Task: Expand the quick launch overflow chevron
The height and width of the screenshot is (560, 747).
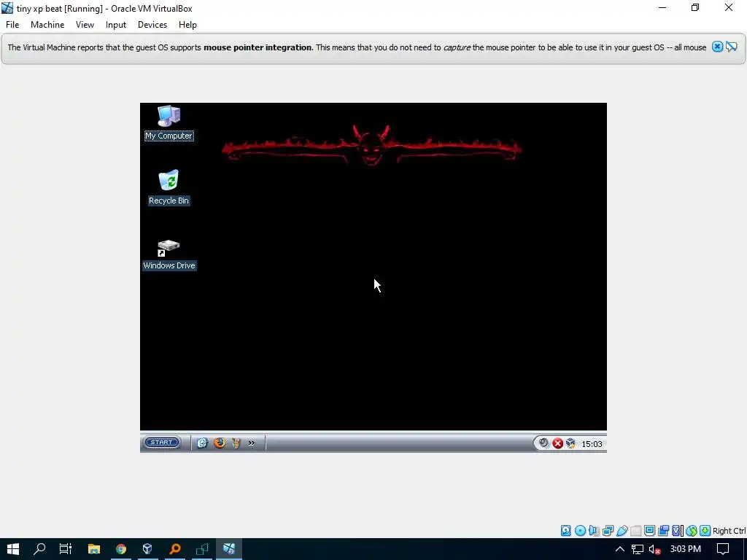Action: click(x=252, y=443)
